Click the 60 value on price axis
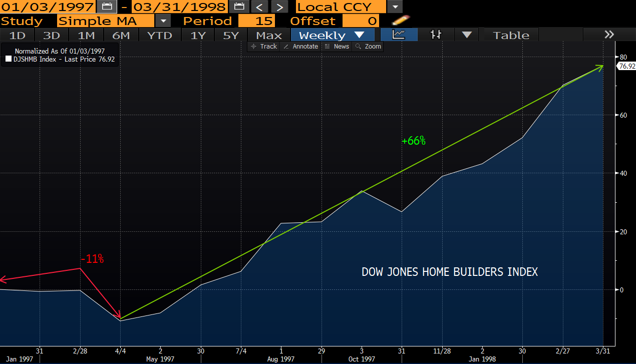Screen dimensions: 636x364 [624, 115]
